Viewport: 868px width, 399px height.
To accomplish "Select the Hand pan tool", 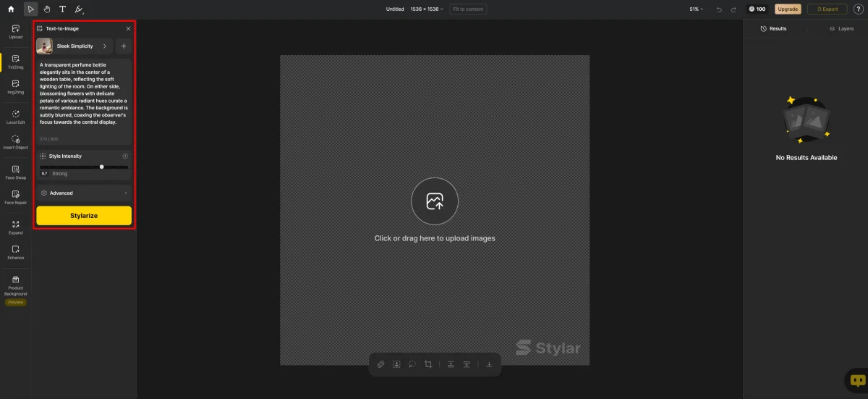I will (47, 9).
